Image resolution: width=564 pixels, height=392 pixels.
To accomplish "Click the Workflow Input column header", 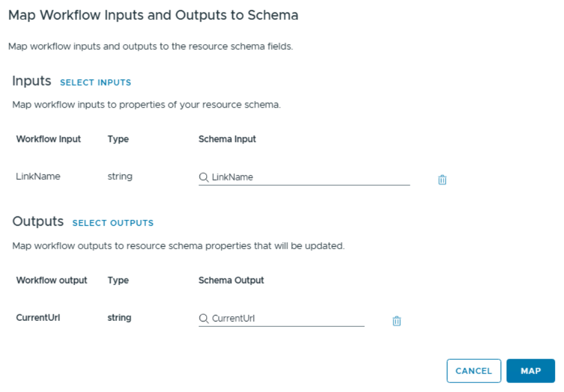I will (x=48, y=139).
